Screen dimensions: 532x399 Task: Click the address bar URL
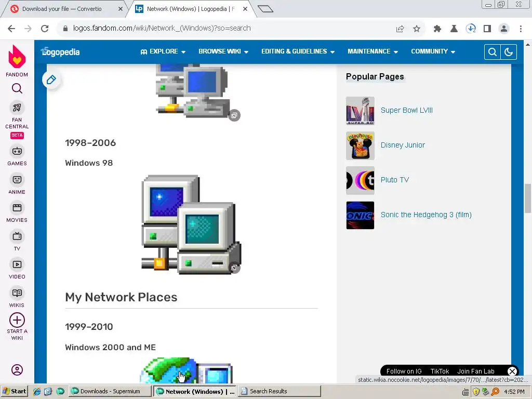(x=162, y=28)
